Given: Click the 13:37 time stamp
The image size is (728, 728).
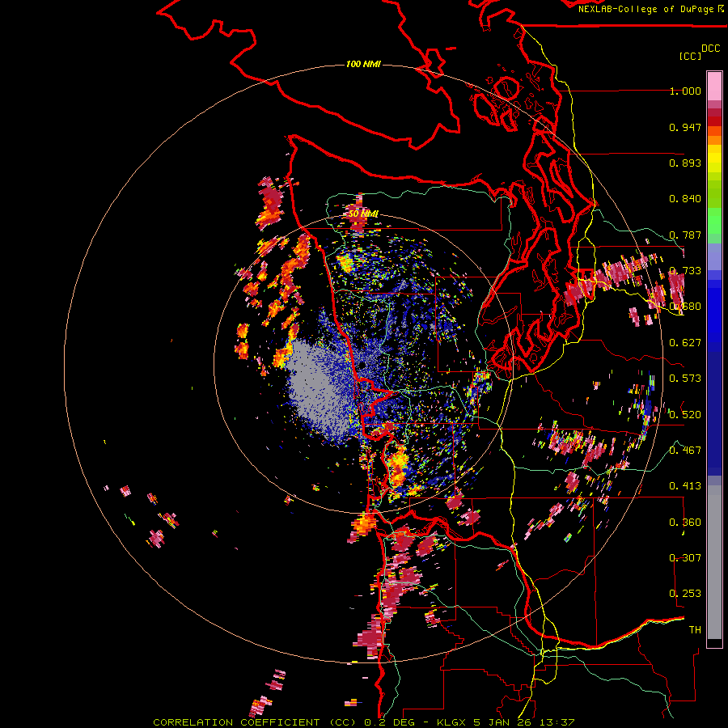Looking at the screenshot, I should pyautogui.click(x=558, y=722).
